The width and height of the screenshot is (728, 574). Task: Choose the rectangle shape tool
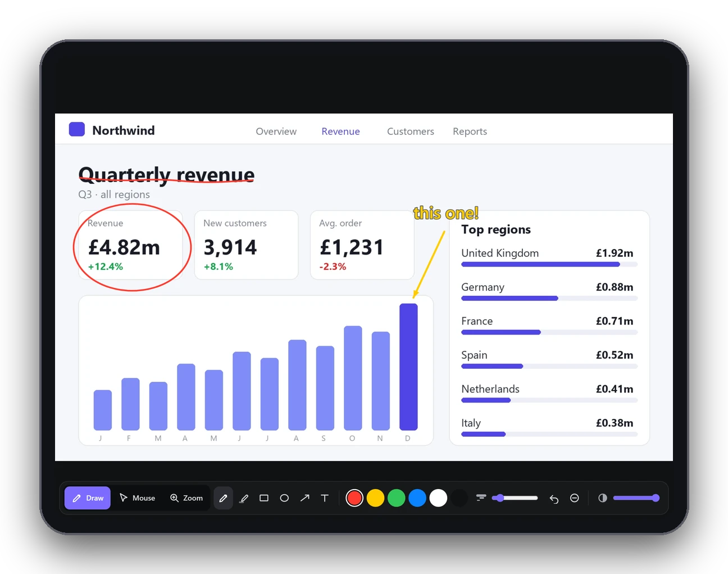264,498
